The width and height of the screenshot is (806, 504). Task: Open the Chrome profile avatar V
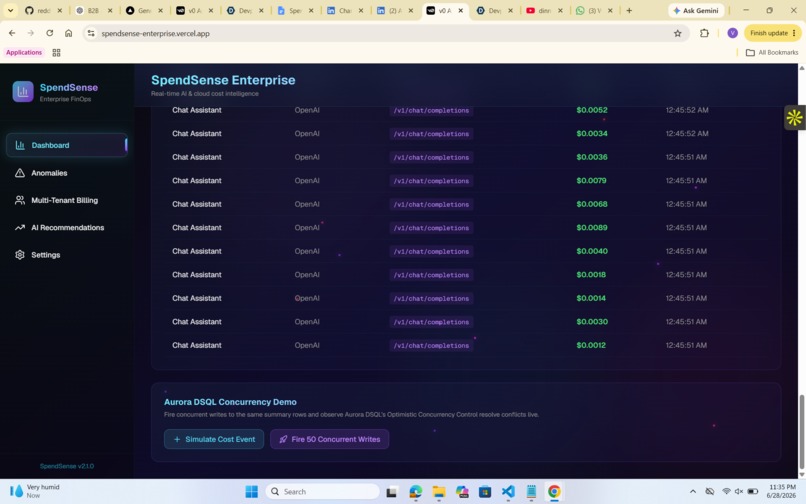coord(732,33)
